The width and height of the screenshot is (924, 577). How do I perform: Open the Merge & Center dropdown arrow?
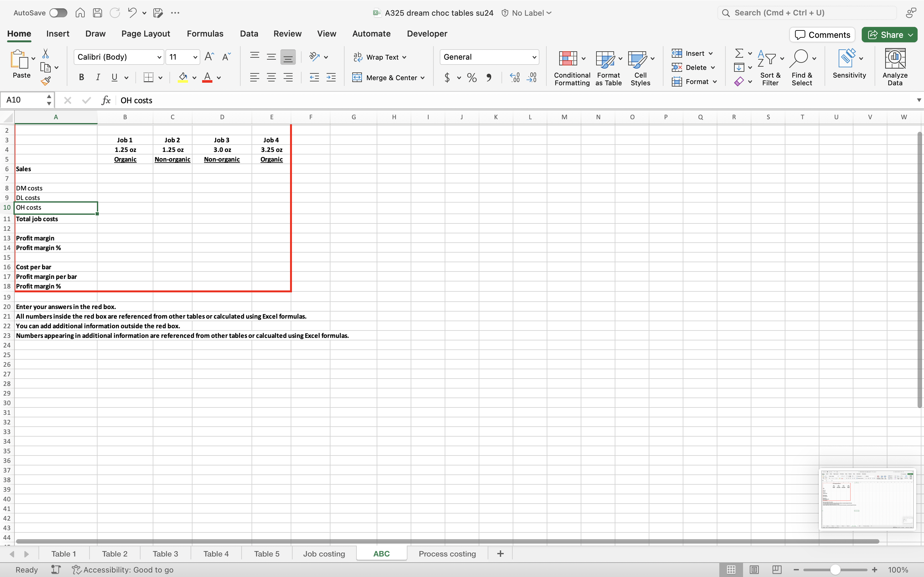point(423,78)
